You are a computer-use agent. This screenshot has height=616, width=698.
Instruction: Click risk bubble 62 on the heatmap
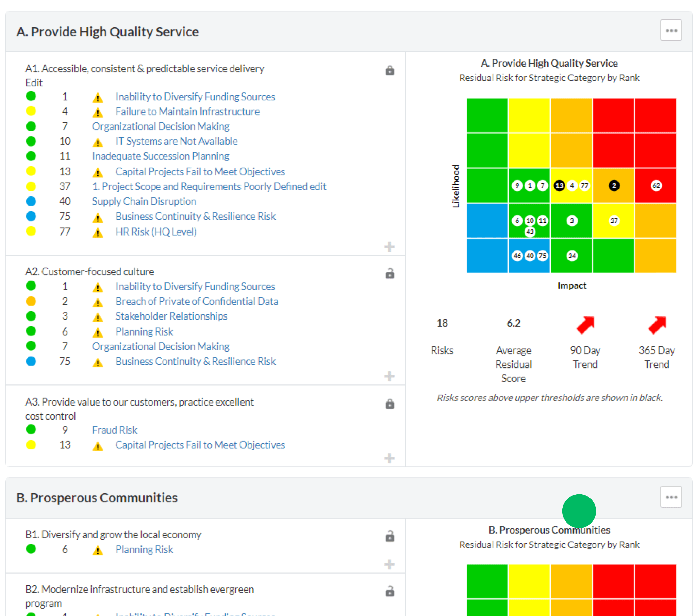tap(656, 185)
